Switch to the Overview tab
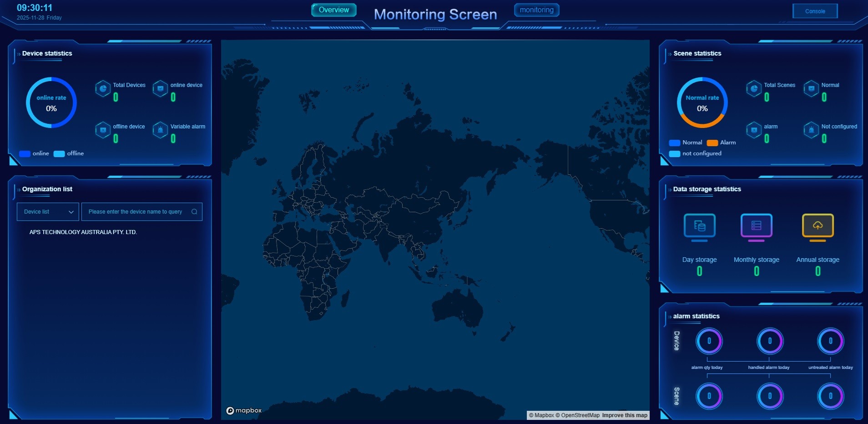This screenshot has width=868, height=424. coord(334,10)
